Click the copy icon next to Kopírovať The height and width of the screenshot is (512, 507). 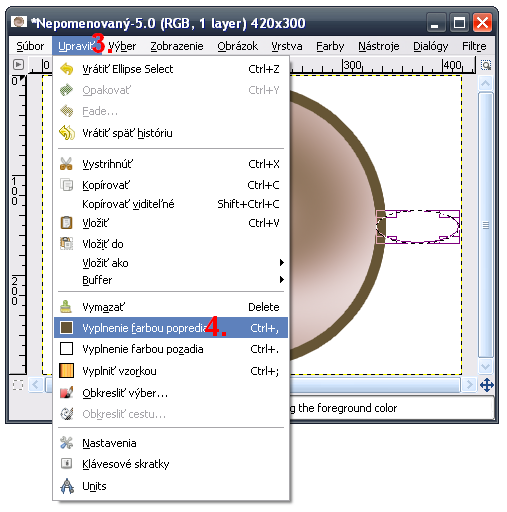[66, 184]
